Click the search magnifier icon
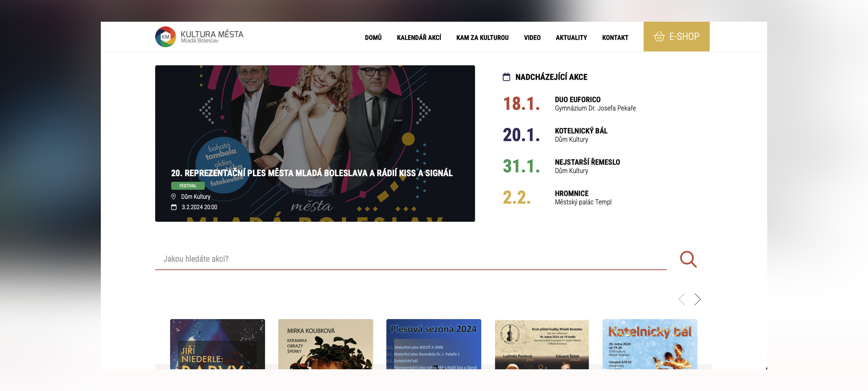This screenshot has width=868, height=391. (688, 259)
